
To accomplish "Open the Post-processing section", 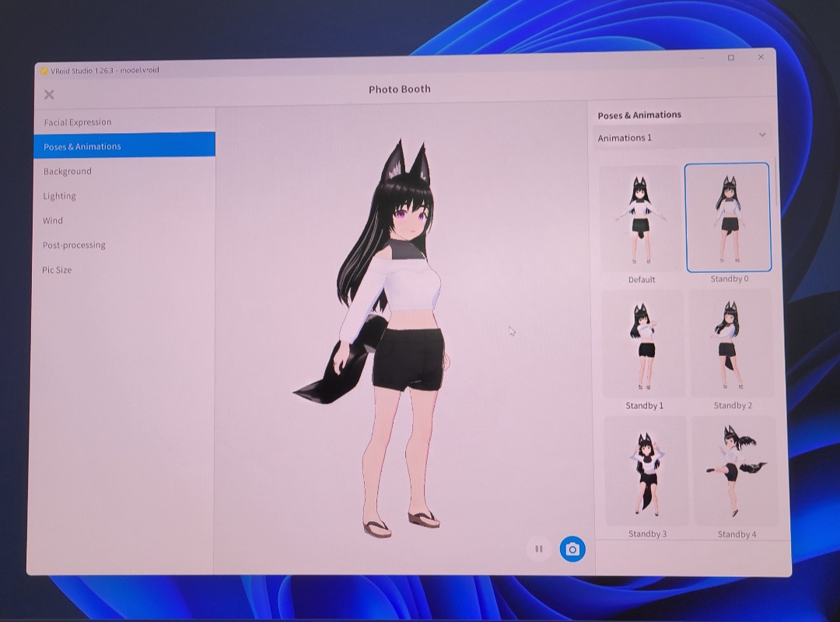I will pyautogui.click(x=74, y=245).
